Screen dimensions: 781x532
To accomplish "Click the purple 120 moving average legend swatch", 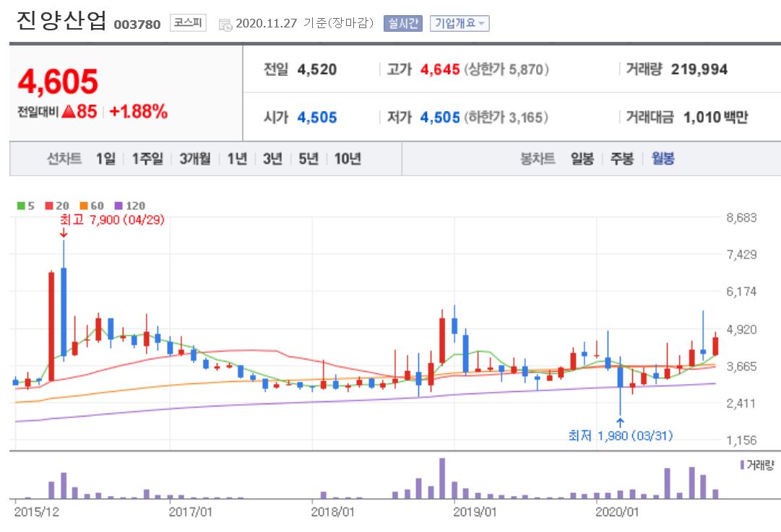I will pyautogui.click(x=118, y=206).
